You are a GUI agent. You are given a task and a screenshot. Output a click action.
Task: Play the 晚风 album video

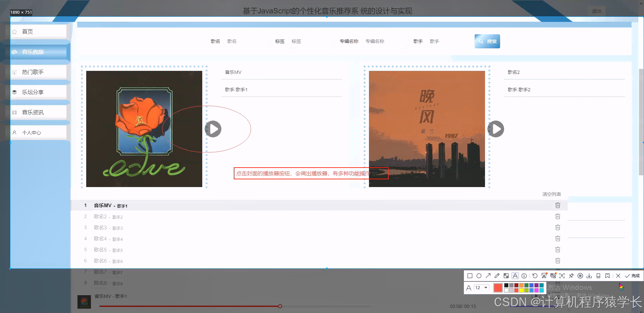(496, 129)
